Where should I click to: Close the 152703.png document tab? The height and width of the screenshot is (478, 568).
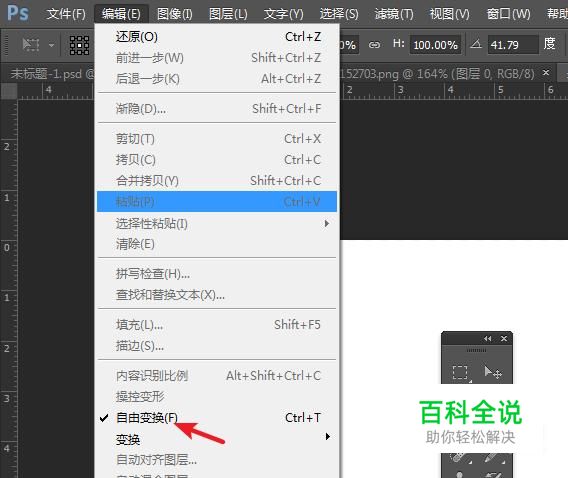coord(546,73)
